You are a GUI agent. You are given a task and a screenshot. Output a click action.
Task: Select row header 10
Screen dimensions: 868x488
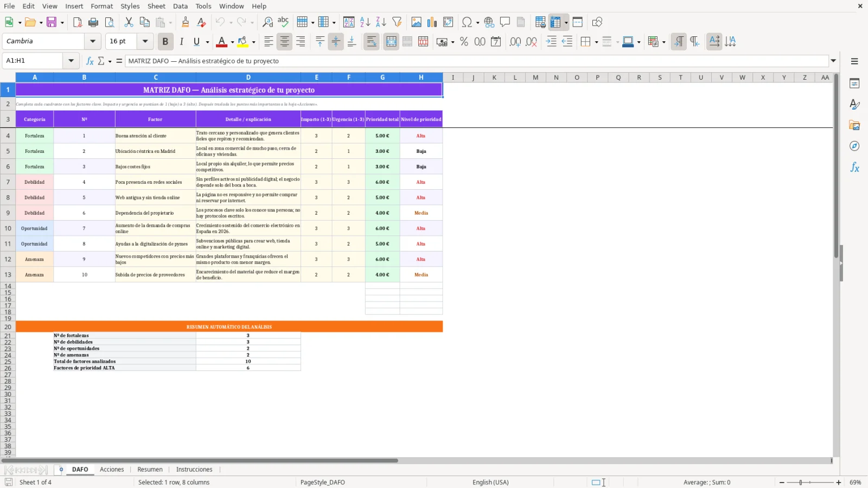coord(8,228)
